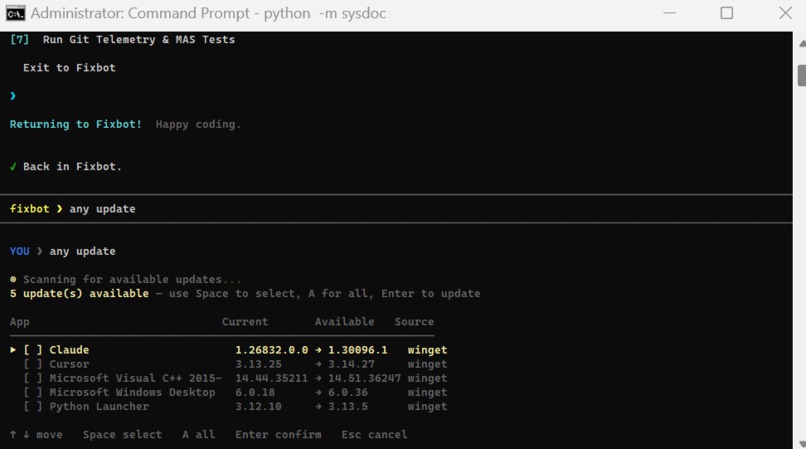Click the cyan prompt chevron below Exit to Fixbot
Screen dimensions: 806x449
click(x=13, y=96)
